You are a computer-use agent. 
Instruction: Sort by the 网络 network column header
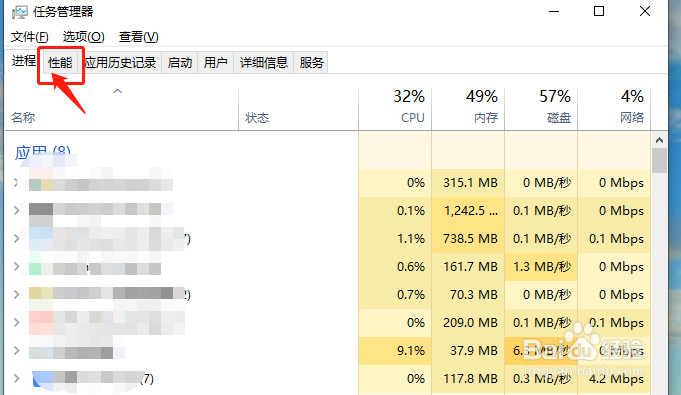[614, 108]
